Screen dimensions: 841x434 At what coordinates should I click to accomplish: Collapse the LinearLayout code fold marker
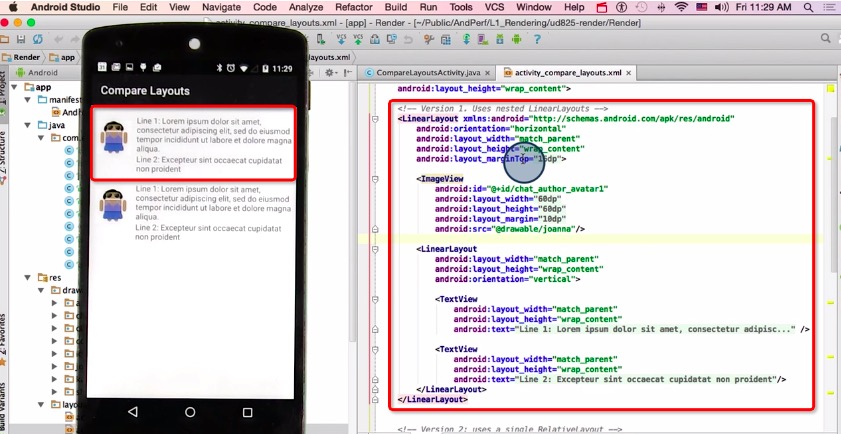coord(375,118)
